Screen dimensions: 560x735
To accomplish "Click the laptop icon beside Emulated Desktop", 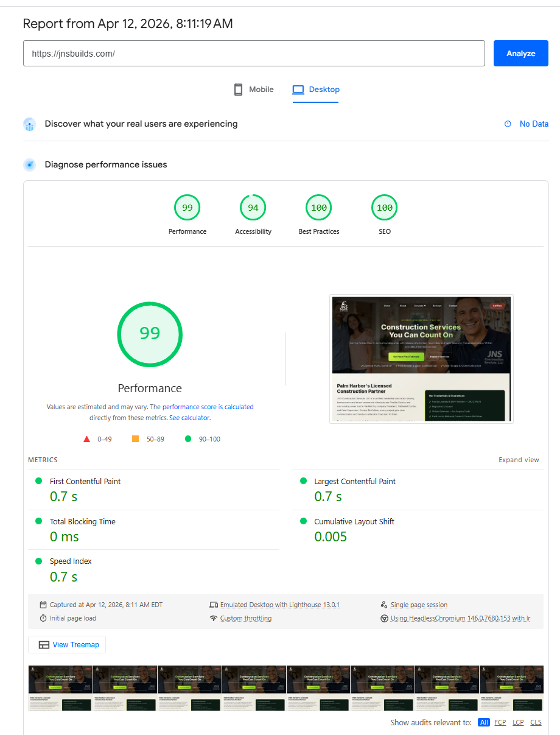I will click(x=214, y=605).
